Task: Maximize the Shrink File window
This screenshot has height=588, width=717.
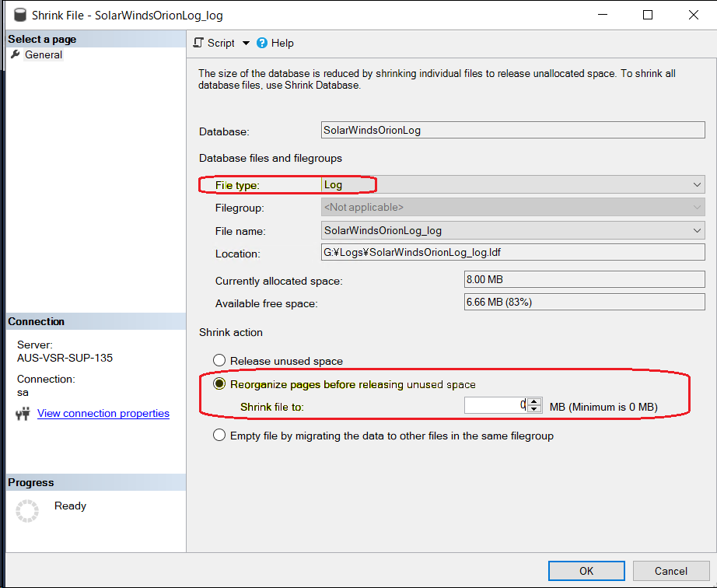Action: [648, 15]
